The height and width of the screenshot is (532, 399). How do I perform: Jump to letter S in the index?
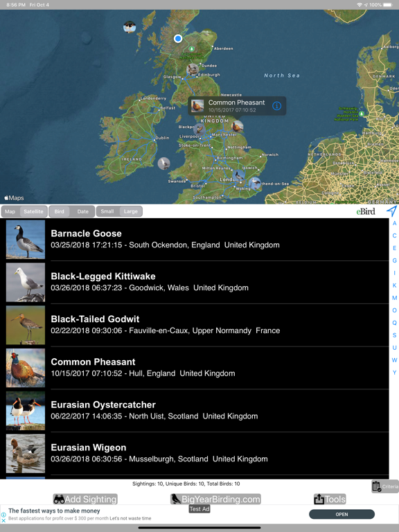click(x=394, y=335)
